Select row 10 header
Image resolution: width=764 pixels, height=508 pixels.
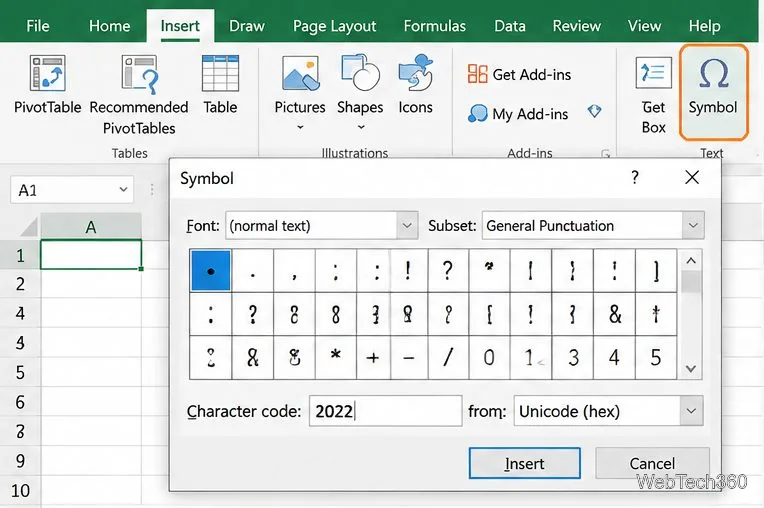pos(20,490)
